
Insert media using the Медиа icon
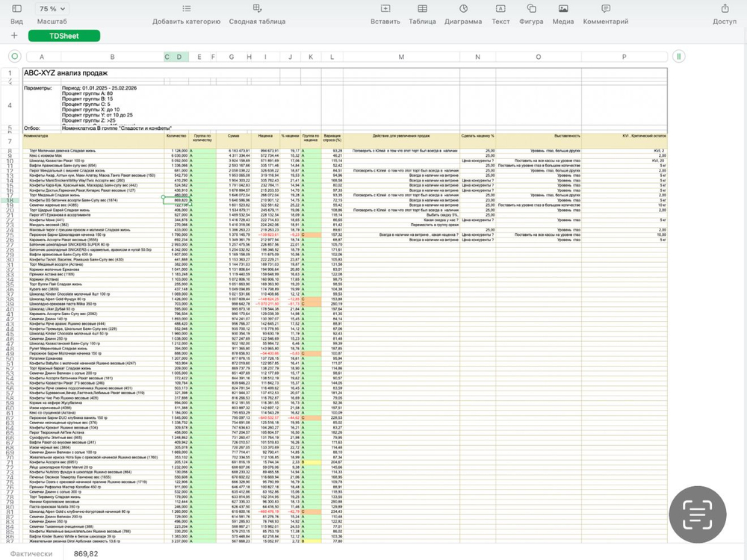pyautogui.click(x=563, y=9)
